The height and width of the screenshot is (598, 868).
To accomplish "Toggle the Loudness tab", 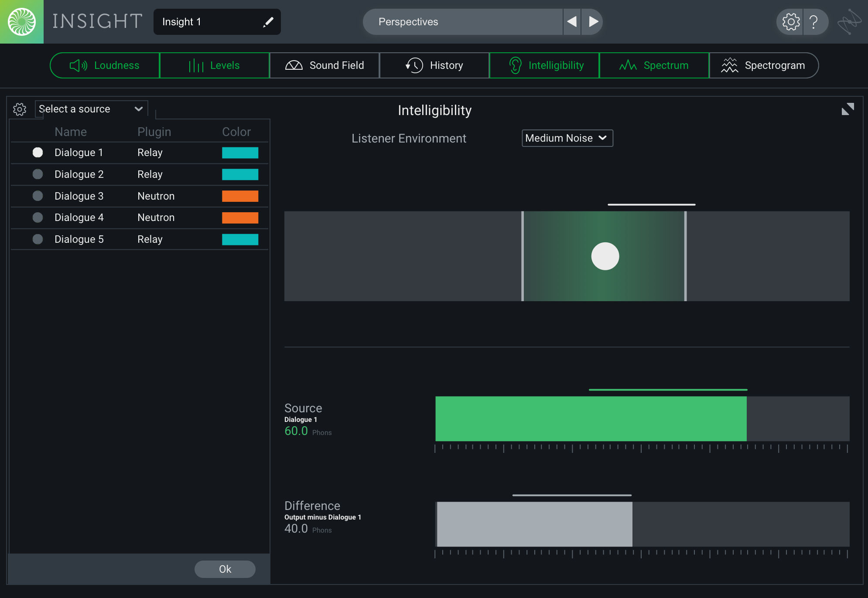I will coord(105,65).
